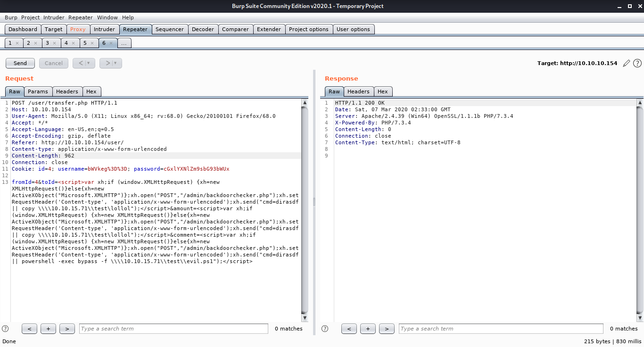Click request search options plus button
This screenshot has height=347, width=644.
(48, 329)
